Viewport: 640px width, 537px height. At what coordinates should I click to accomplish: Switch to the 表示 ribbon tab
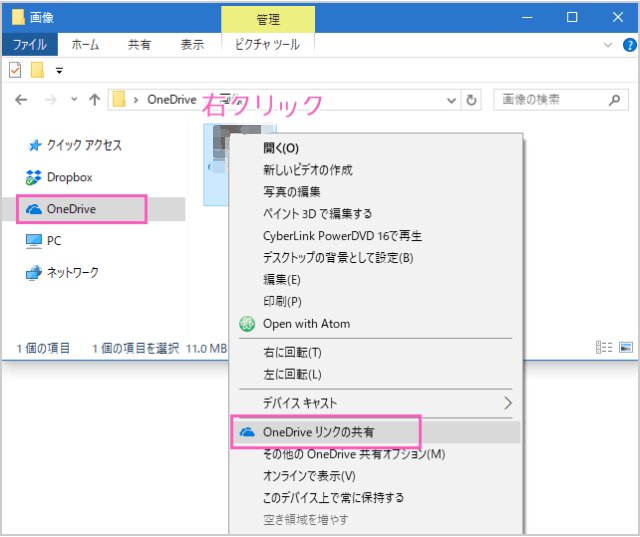tap(192, 44)
